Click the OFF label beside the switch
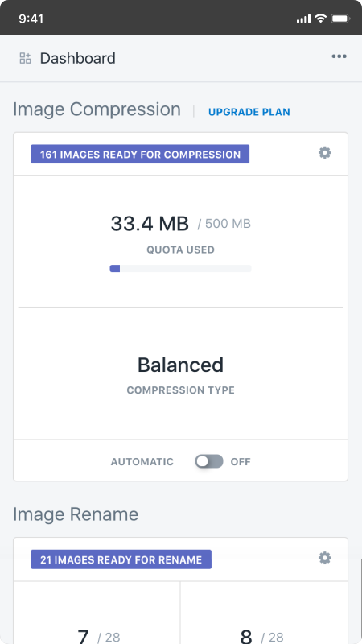362x644 pixels. coord(241,461)
